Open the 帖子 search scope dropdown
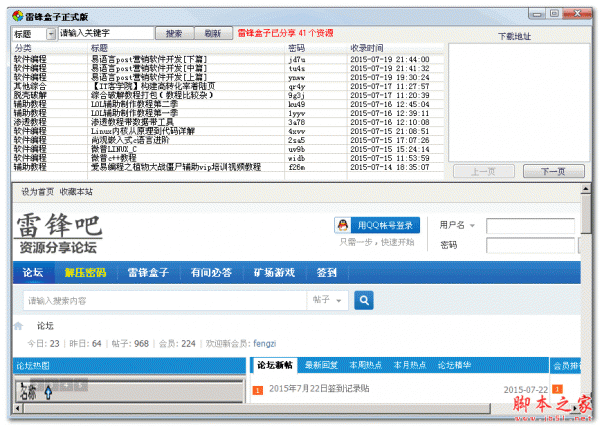The width and height of the screenshot is (600, 426). tap(327, 300)
